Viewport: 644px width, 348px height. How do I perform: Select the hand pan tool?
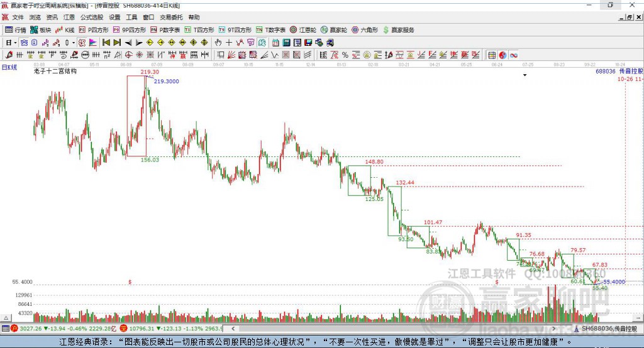(218, 43)
